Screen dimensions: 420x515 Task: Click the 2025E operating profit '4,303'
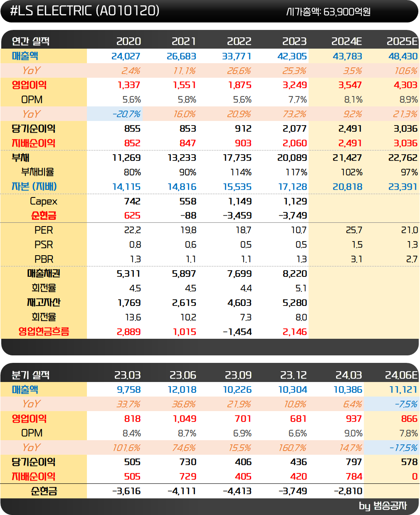coord(405,85)
